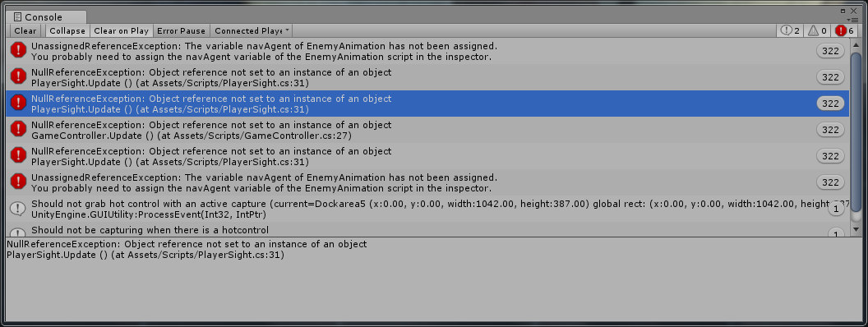Click the info bubble icon on the 'hot control' row

coord(19,208)
